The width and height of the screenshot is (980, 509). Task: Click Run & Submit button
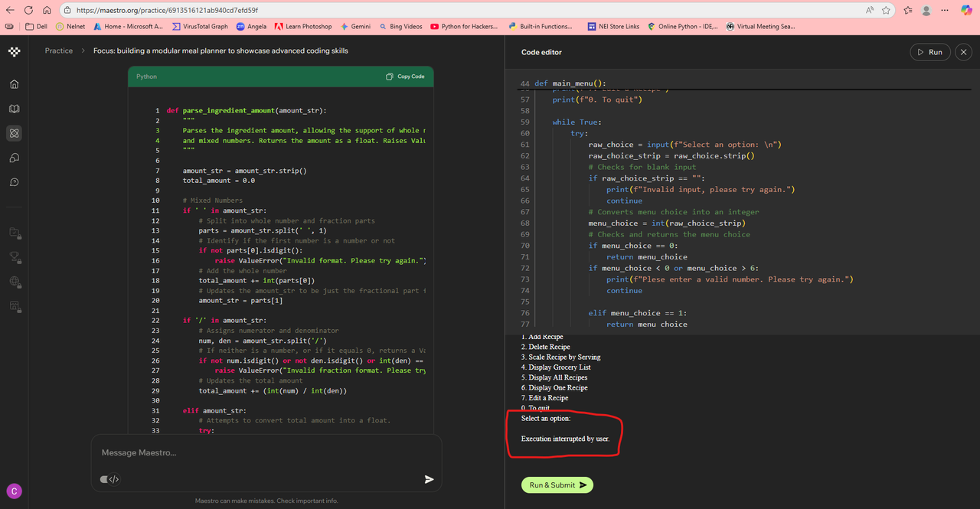pos(557,485)
